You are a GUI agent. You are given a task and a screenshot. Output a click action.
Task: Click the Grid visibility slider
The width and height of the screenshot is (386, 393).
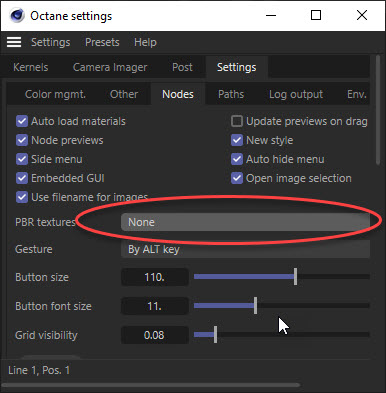pyautogui.click(x=282, y=335)
